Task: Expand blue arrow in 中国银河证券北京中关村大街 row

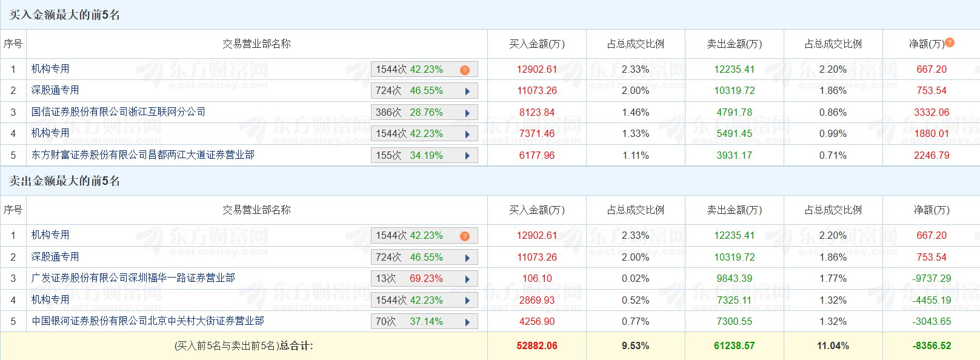Action: [x=467, y=322]
